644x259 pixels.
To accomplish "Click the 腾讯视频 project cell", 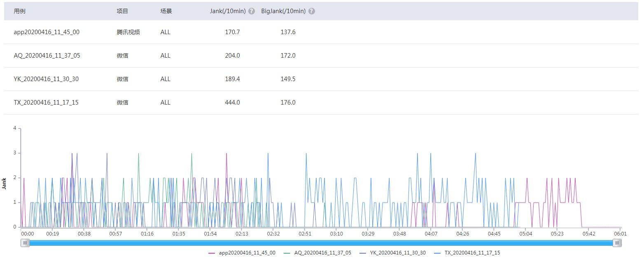I will pyautogui.click(x=128, y=32).
